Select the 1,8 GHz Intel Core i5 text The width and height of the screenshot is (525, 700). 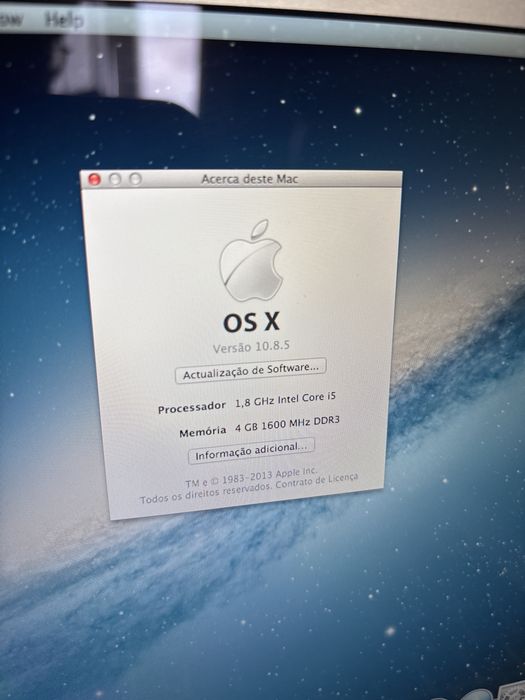[x=286, y=400]
